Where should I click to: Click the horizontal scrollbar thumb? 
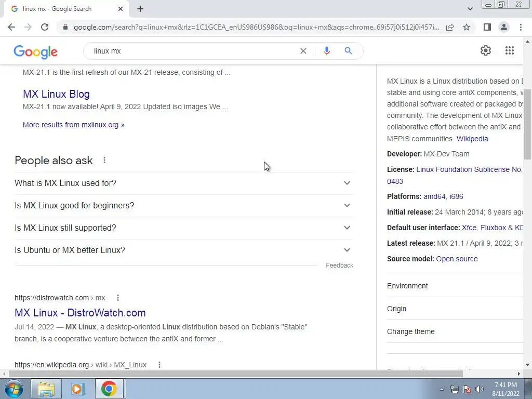[236, 374]
